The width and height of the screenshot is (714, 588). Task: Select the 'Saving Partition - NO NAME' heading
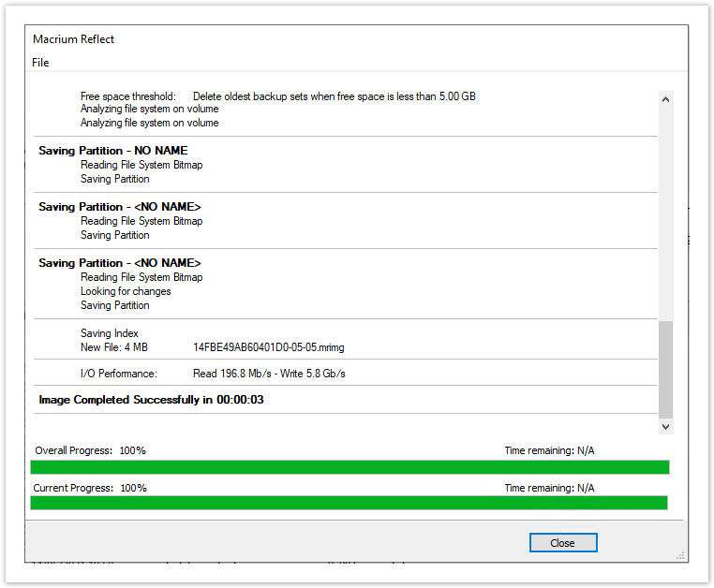[x=113, y=151]
